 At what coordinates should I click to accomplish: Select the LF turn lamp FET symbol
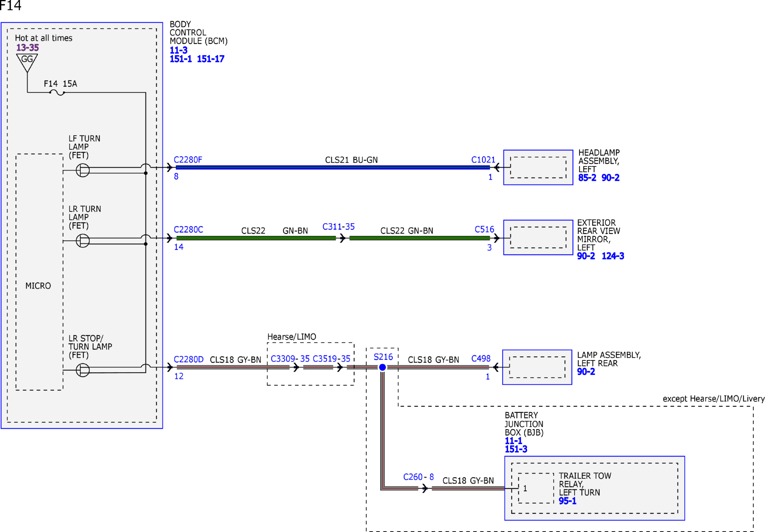pyautogui.click(x=83, y=170)
